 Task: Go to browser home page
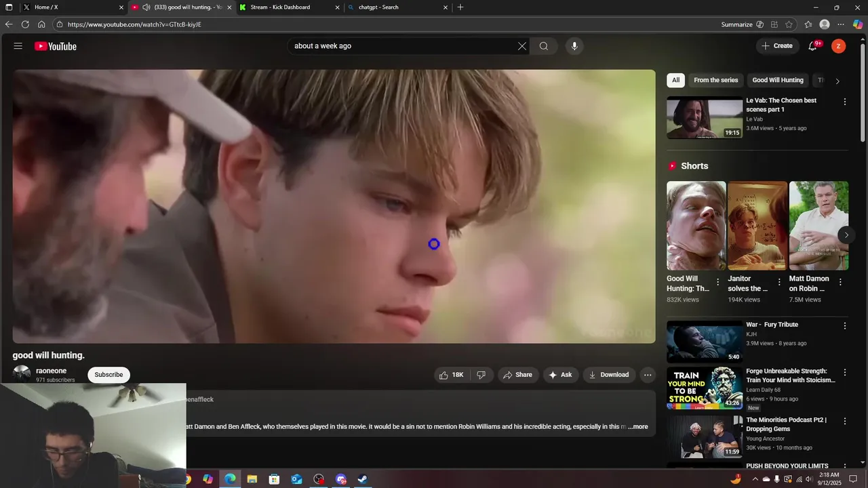(x=41, y=24)
